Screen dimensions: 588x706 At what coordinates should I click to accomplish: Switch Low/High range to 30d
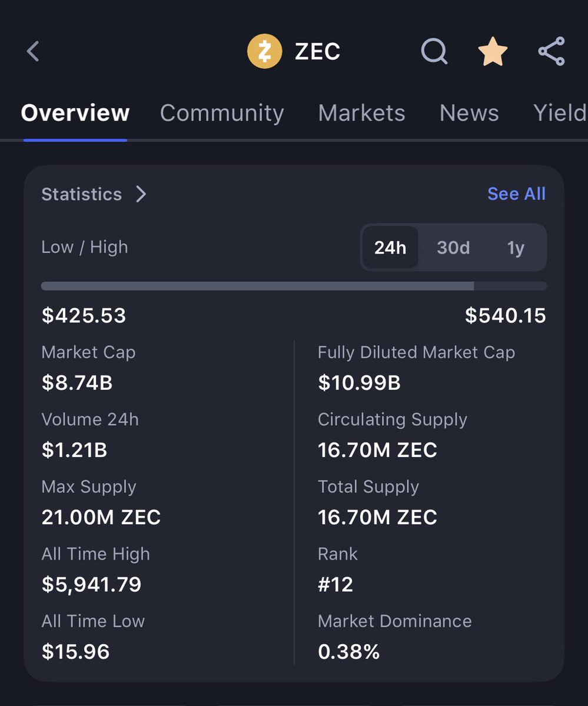click(x=453, y=248)
